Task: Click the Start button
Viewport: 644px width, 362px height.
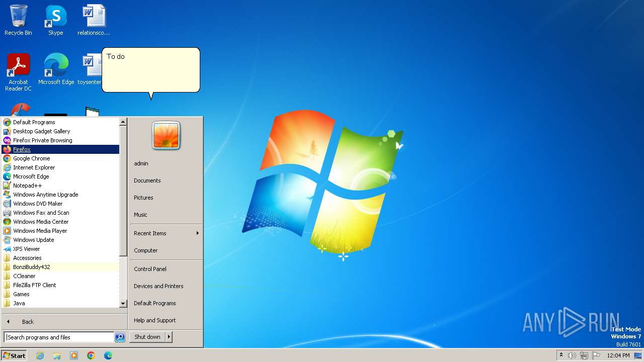Action: (x=14, y=355)
